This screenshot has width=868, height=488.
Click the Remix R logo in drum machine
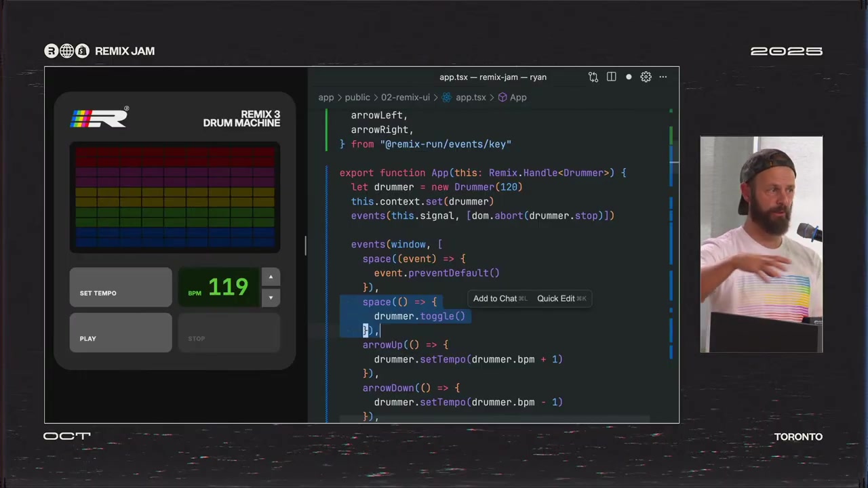coord(99,118)
